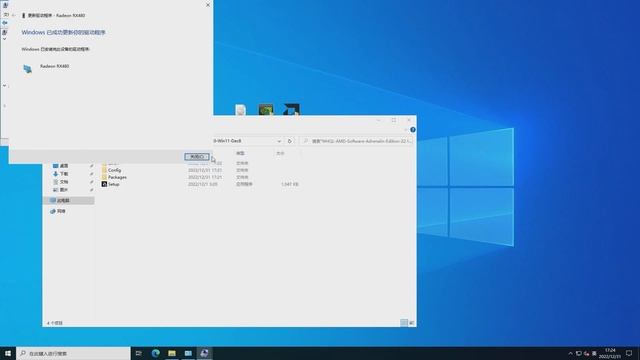Select the green GPU desktop icon
Screen dimensions: 640x360
266,110
